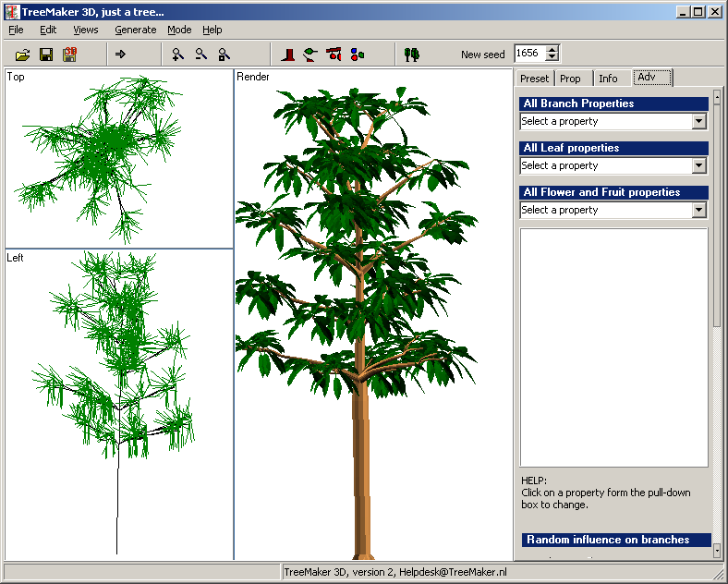Click the first magnifier zoom icon
The image size is (728, 584).
point(178,55)
